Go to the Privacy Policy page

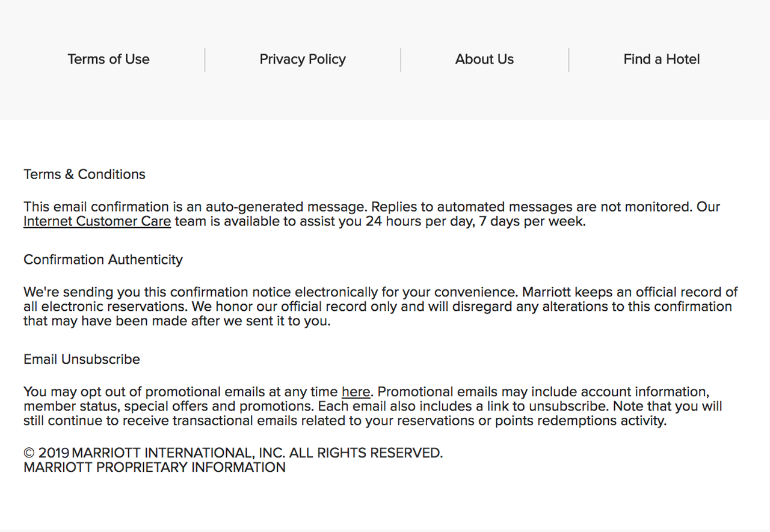coord(303,59)
